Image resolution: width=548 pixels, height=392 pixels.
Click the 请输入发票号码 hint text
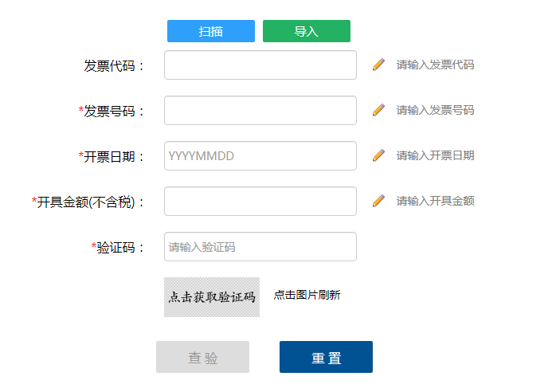(x=435, y=110)
